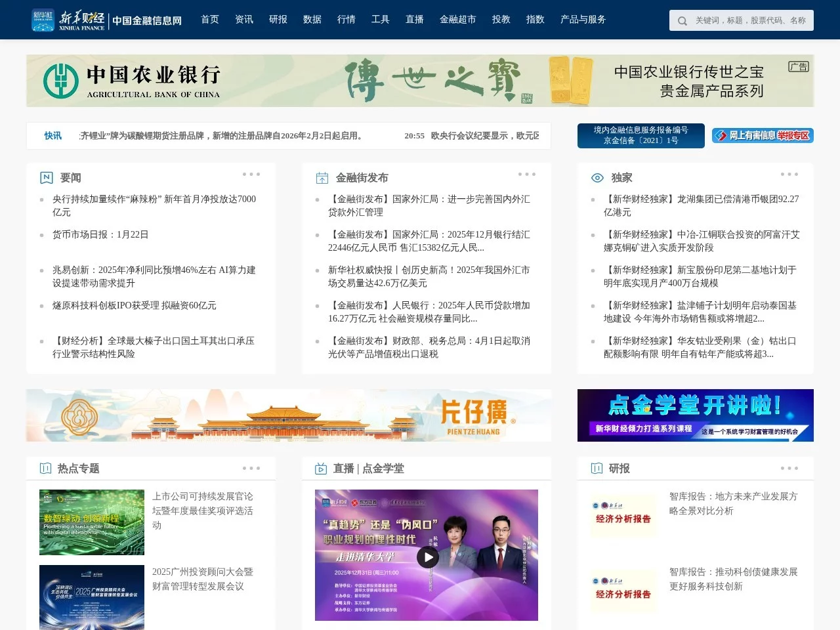Click the magnifier icon in the search bar
The width and height of the screenshot is (840, 630).
pos(682,20)
